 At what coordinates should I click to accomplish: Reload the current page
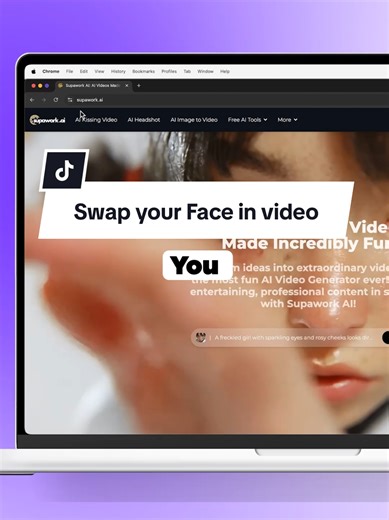pos(56,100)
